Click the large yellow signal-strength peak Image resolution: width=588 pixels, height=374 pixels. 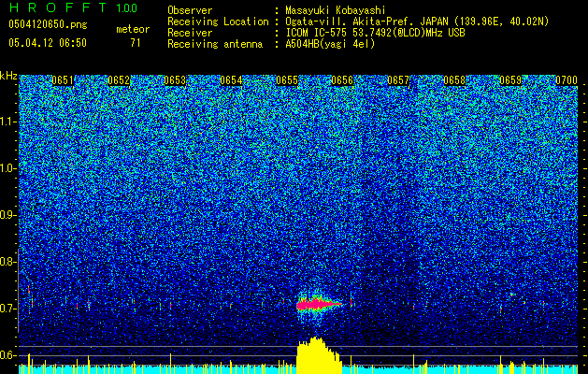[319, 355]
